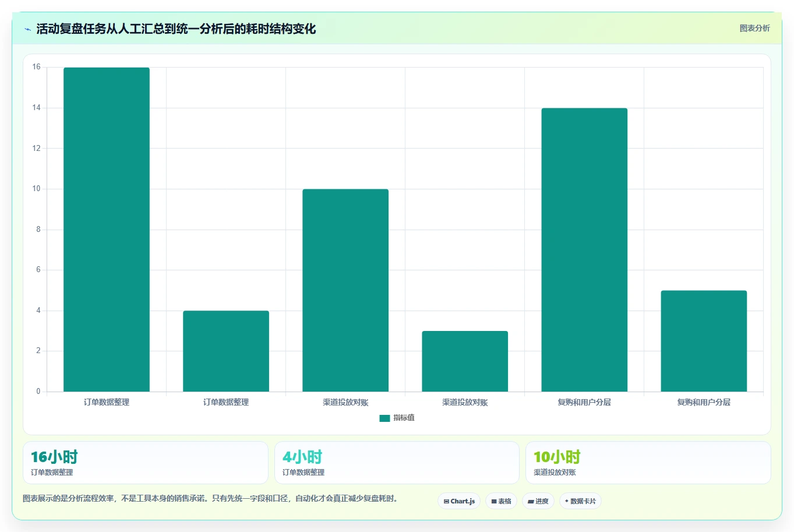This screenshot has height=532, width=794.
Task: Click the y-axis tick label 16
Action: (x=37, y=67)
